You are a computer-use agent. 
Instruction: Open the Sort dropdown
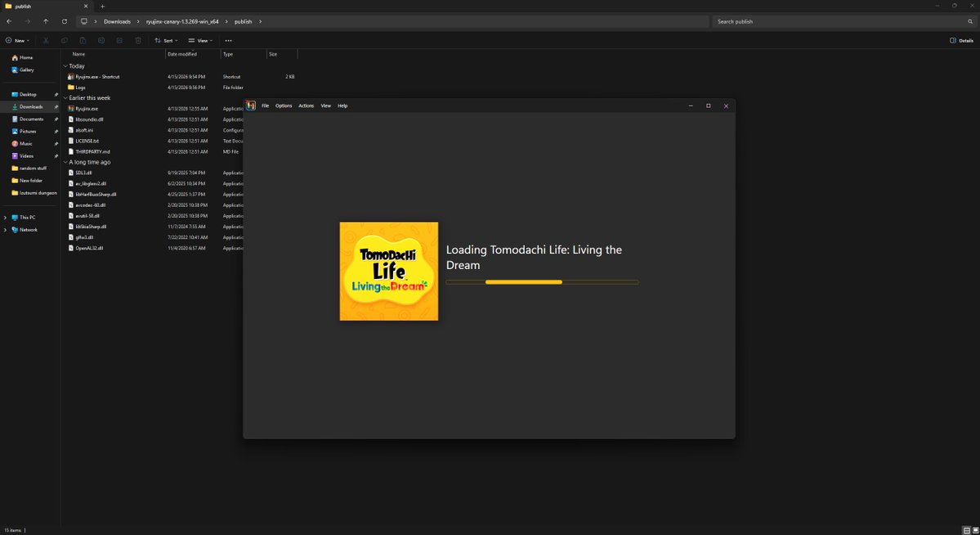(166, 40)
